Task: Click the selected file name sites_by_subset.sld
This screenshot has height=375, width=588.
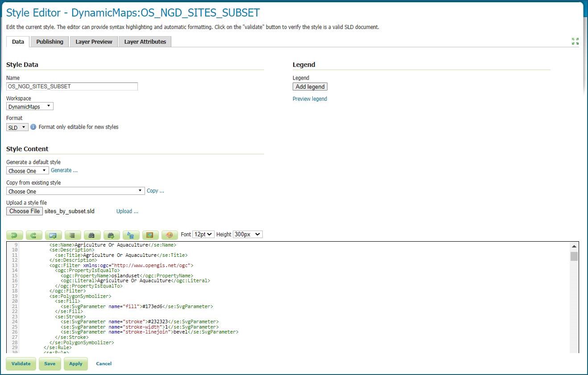Action: [x=70, y=211]
